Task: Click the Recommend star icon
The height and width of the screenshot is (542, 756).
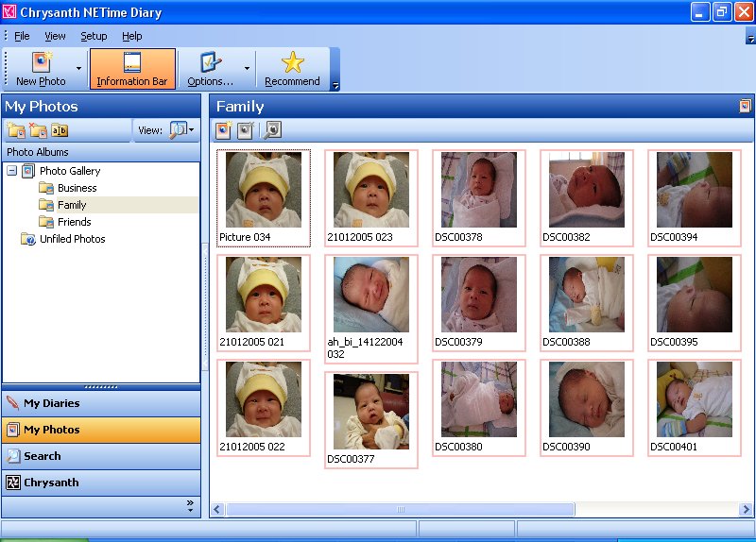Action: [293, 62]
